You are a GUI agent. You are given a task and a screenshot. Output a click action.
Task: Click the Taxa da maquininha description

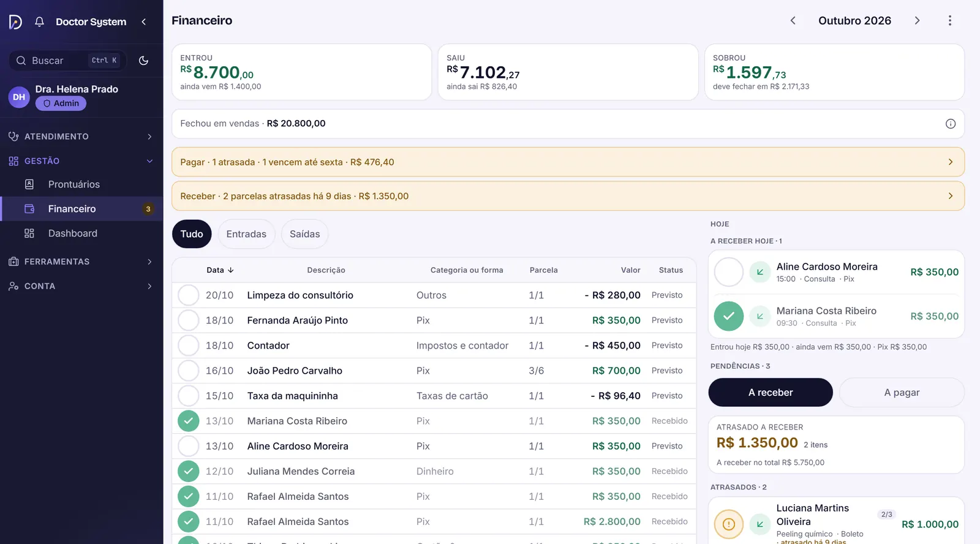[292, 396]
